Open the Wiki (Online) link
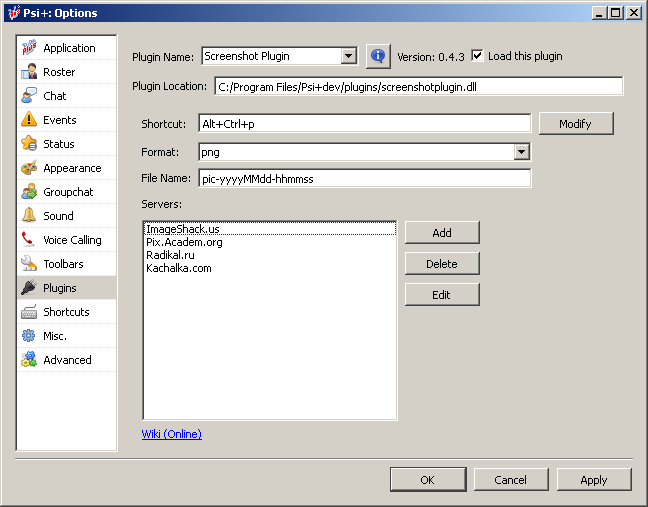The width and height of the screenshot is (648, 507). [x=172, y=434]
